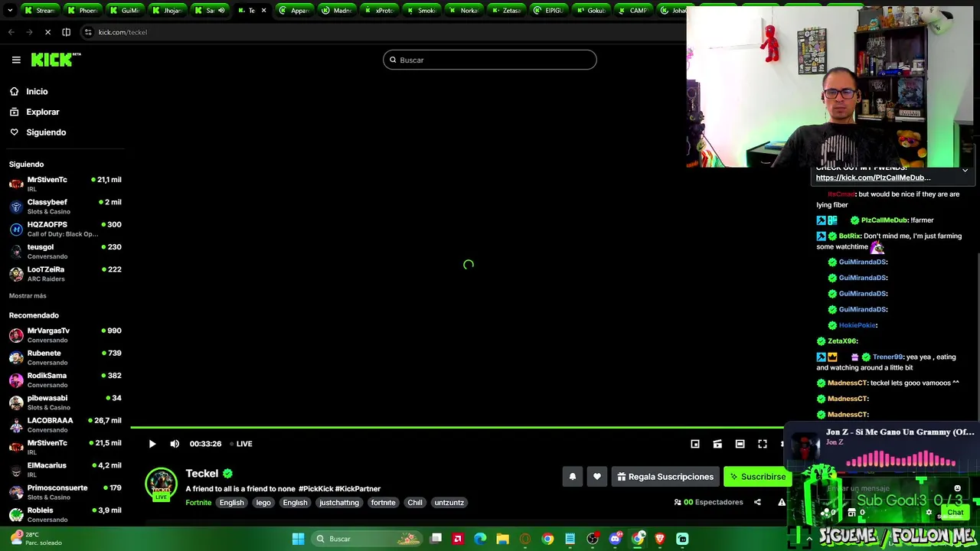Open Siguiendo in the sidebar

46,132
